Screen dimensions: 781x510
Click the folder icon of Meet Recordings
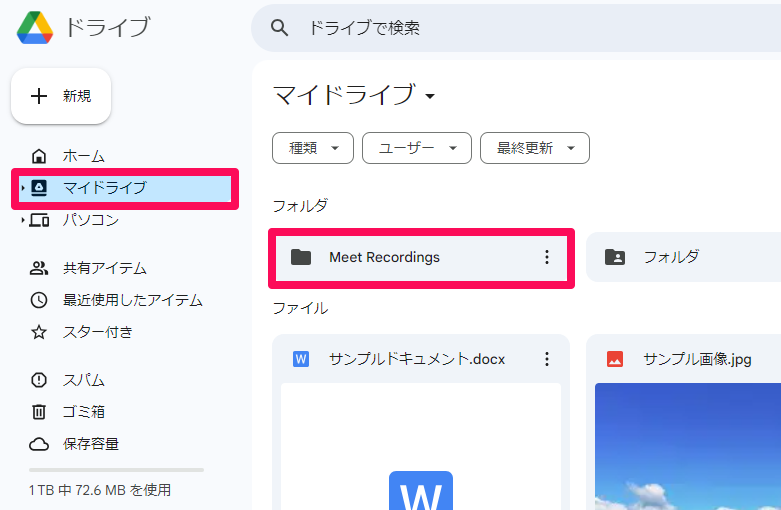pos(301,257)
